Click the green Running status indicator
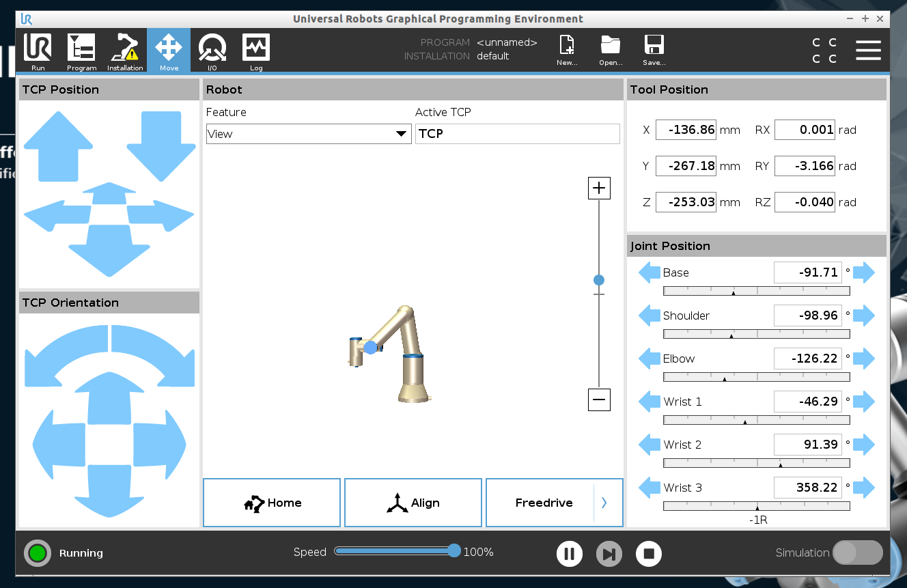The height and width of the screenshot is (588, 907). pyautogui.click(x=38, y=553)
